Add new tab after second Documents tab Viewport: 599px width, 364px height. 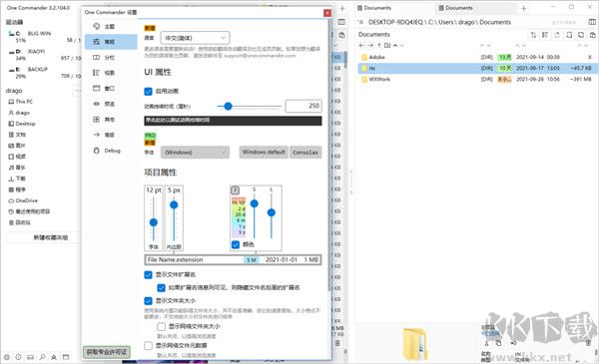[x=524, y=8]
